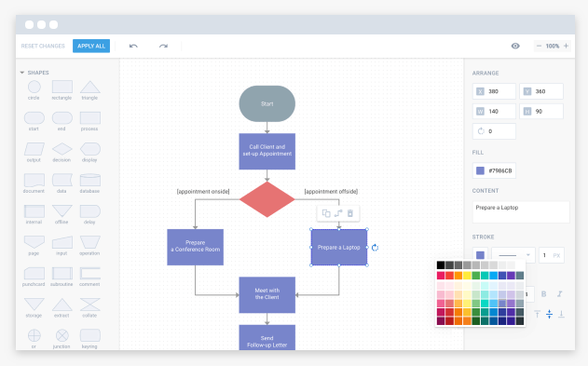The height and width of the screenshot is (366, 588).
Task: Toggle italic text formatting
Action: (559, 294)
